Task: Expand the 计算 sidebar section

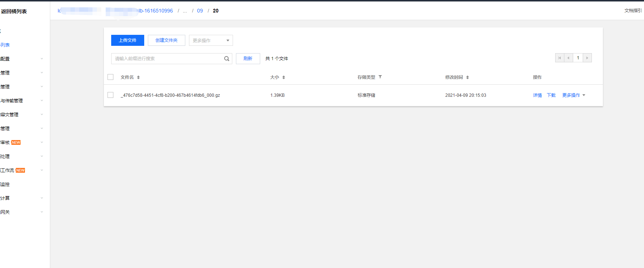Action: click(42, 198)
